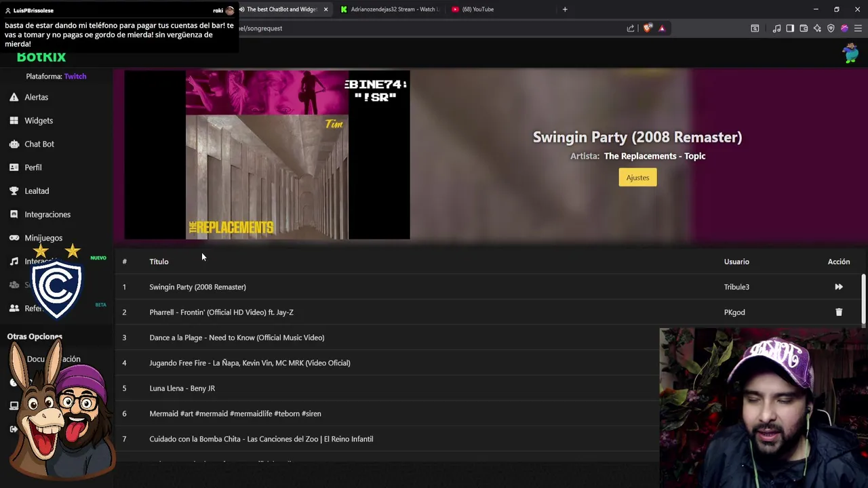Open the Perfil sidebar section
868x488 pixels.
coord(33,167)
